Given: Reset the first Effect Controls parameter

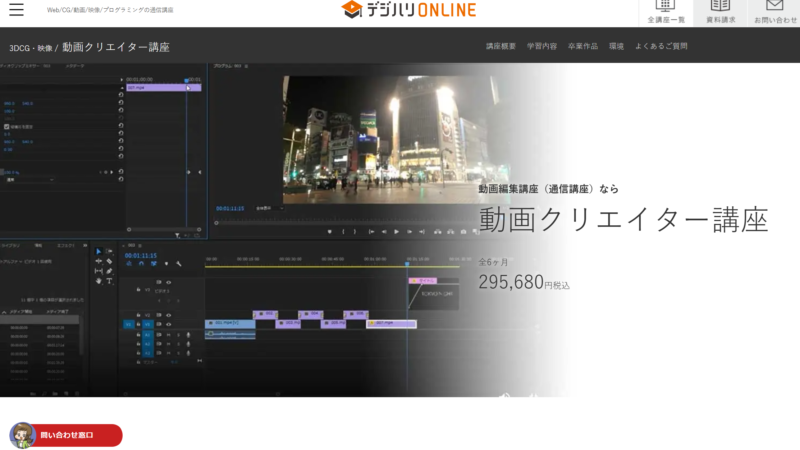Looking at the screenshot, I should [121, 95].
